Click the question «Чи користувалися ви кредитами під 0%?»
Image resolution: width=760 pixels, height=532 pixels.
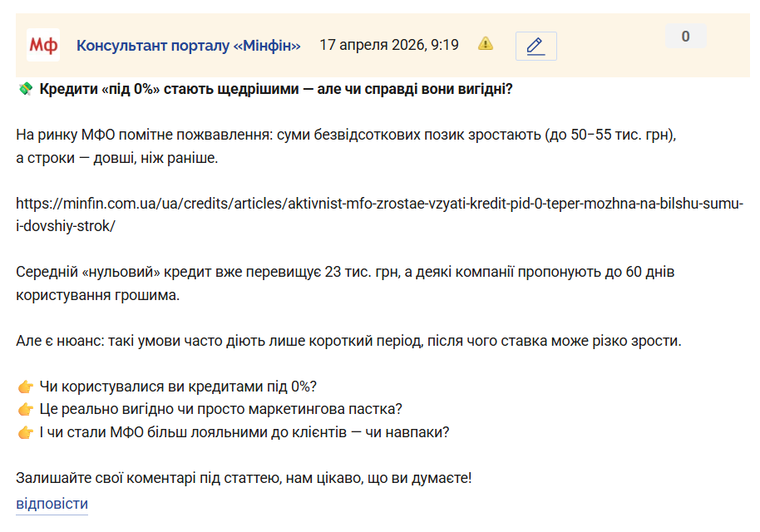click(178, 387)
